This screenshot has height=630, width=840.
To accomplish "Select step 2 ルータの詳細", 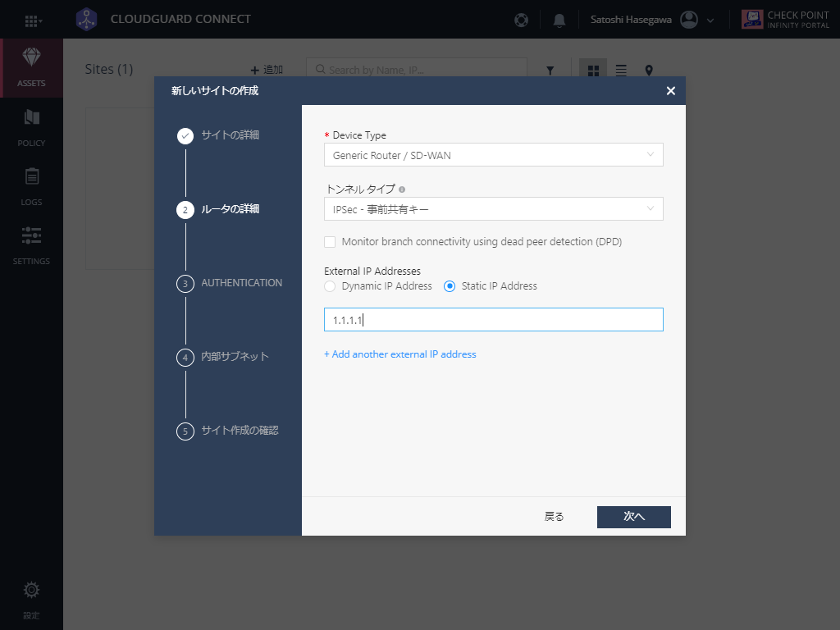I will click(x=218, y=209).
